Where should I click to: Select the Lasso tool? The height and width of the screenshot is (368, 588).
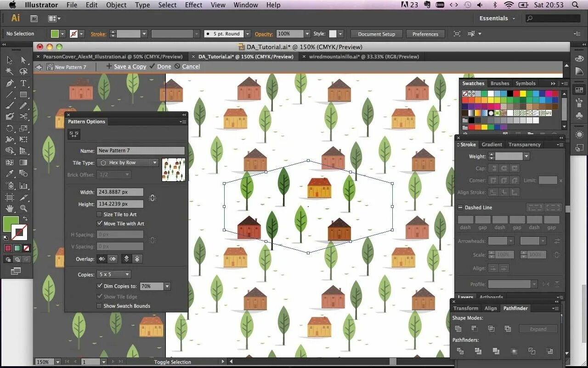tap(23, 71)
